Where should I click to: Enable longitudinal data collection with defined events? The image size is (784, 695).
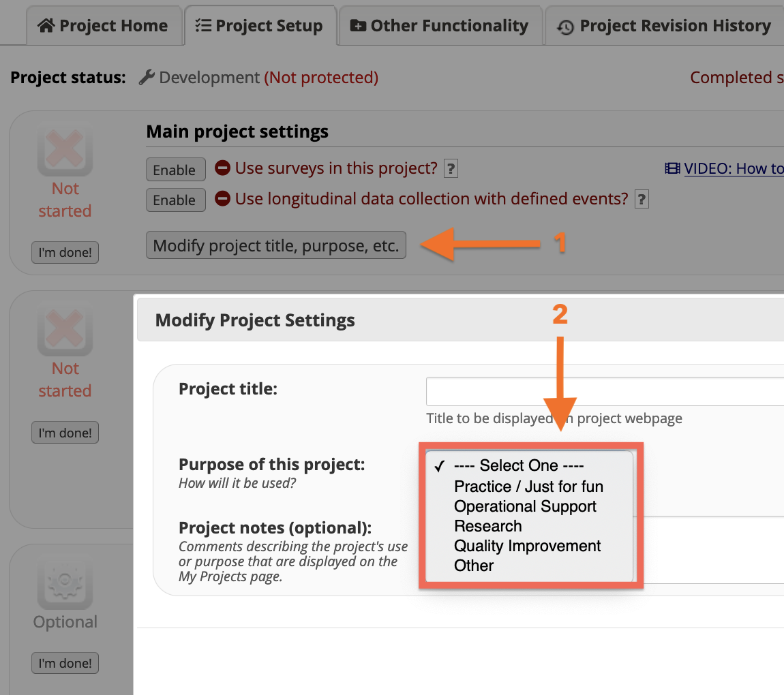(x=175, y=200)
